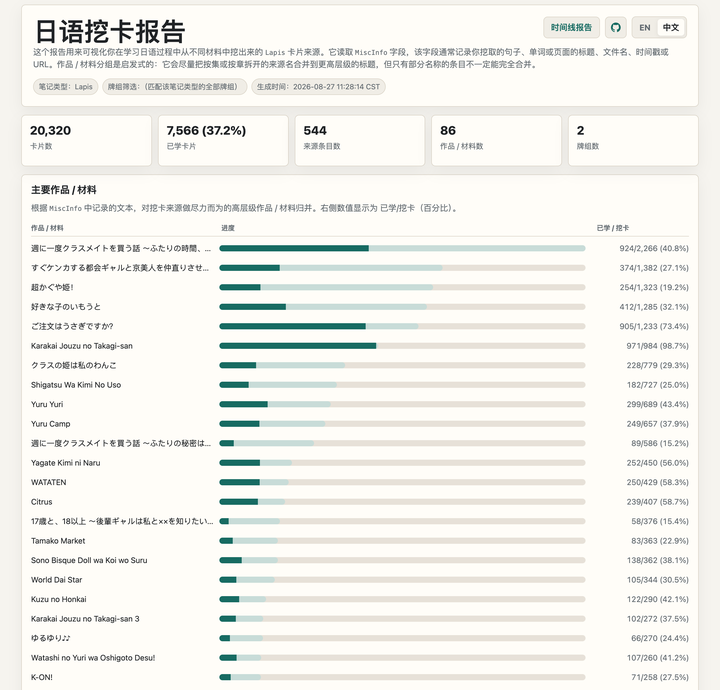This screenshot has height=690, width=720.
Task: Click the Karakai Jouzu no Takagi-san title
Action: click(82, 346)
